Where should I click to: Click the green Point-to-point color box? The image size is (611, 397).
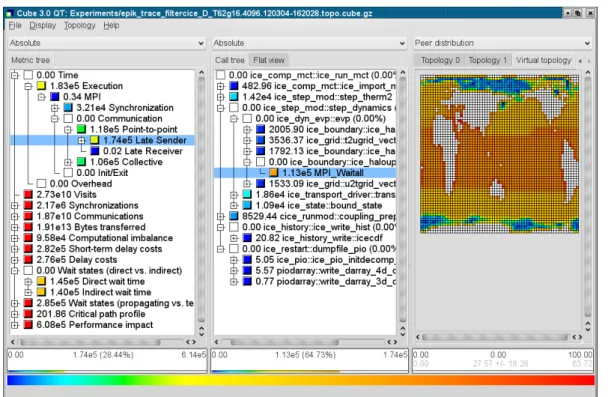point(81,129)
